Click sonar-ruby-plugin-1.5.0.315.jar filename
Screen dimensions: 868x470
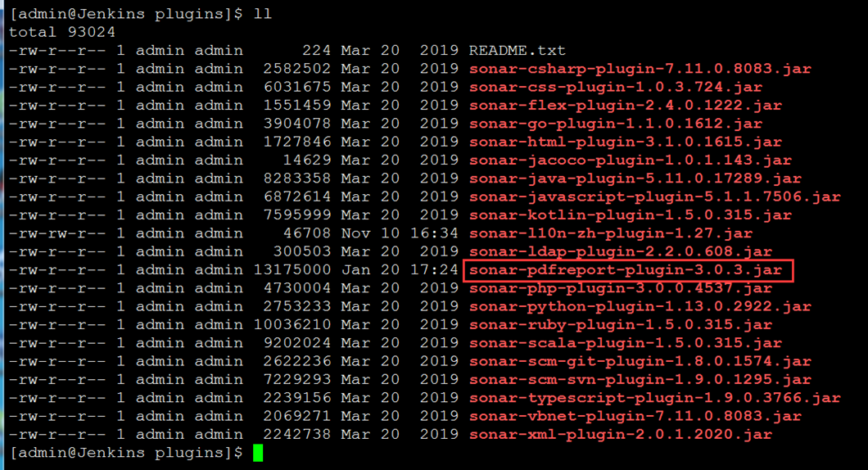click(621, 324)
